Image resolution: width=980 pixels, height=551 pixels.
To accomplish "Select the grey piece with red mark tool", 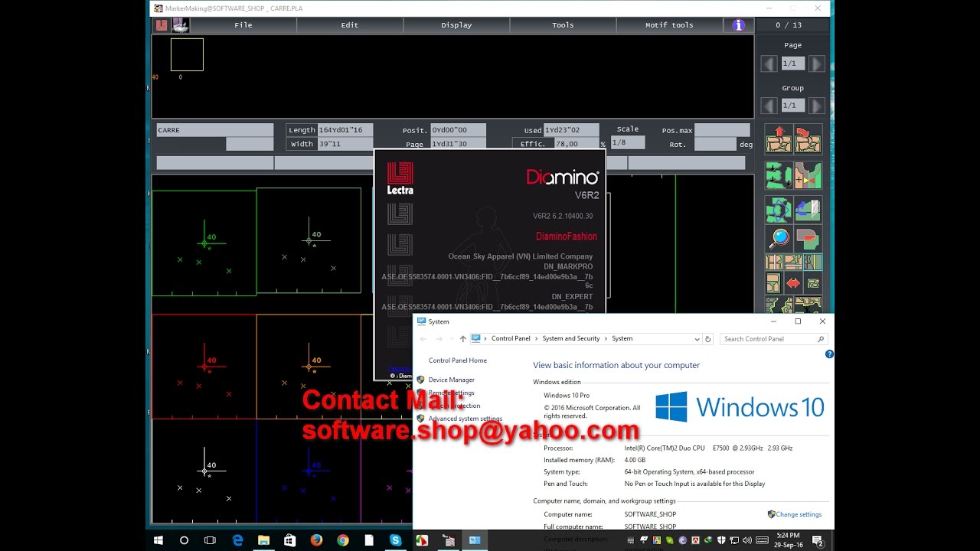I will point(808,238).
